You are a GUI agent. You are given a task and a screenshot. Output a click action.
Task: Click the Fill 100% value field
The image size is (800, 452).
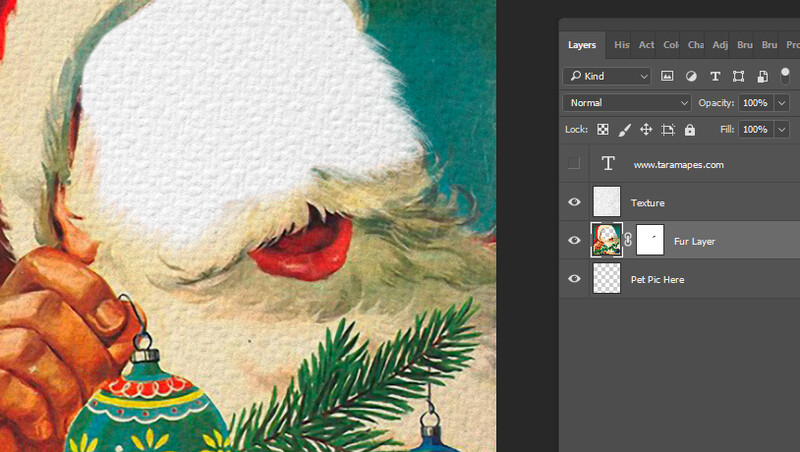pos(756,130)
